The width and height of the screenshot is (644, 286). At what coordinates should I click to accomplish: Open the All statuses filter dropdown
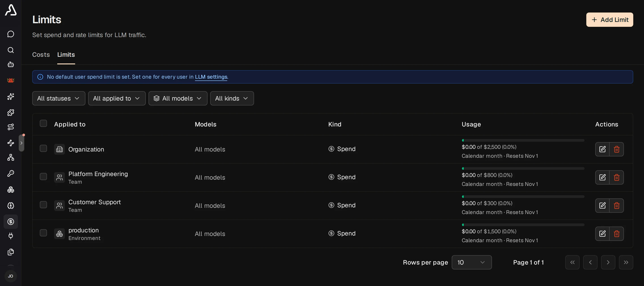59,98
